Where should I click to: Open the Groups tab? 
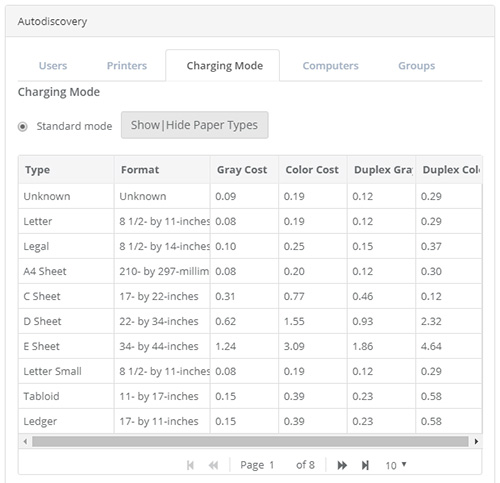[x=416, y=66]
